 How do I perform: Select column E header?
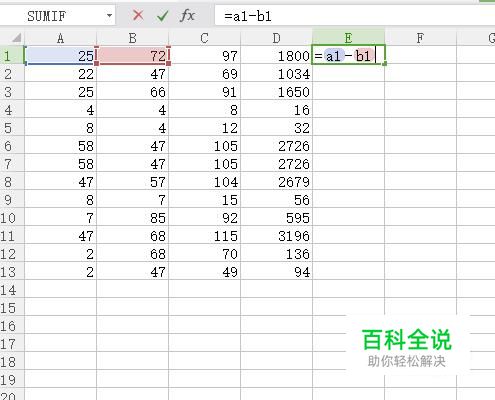[x=348, y=38]
